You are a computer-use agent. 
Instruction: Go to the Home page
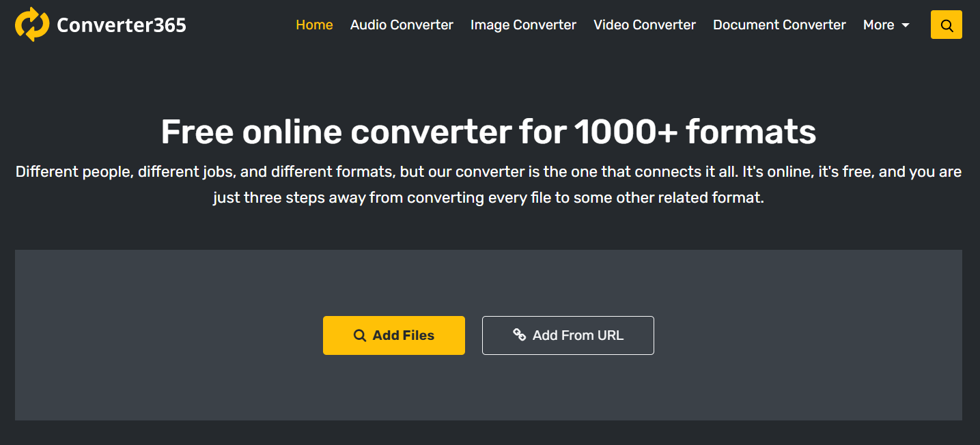point(314,25)
